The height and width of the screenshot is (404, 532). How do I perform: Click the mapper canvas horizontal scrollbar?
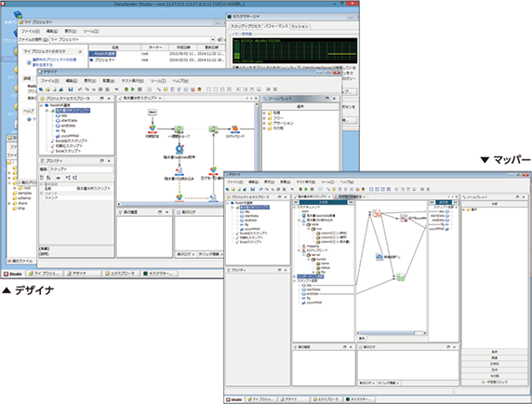click(392, 333)
